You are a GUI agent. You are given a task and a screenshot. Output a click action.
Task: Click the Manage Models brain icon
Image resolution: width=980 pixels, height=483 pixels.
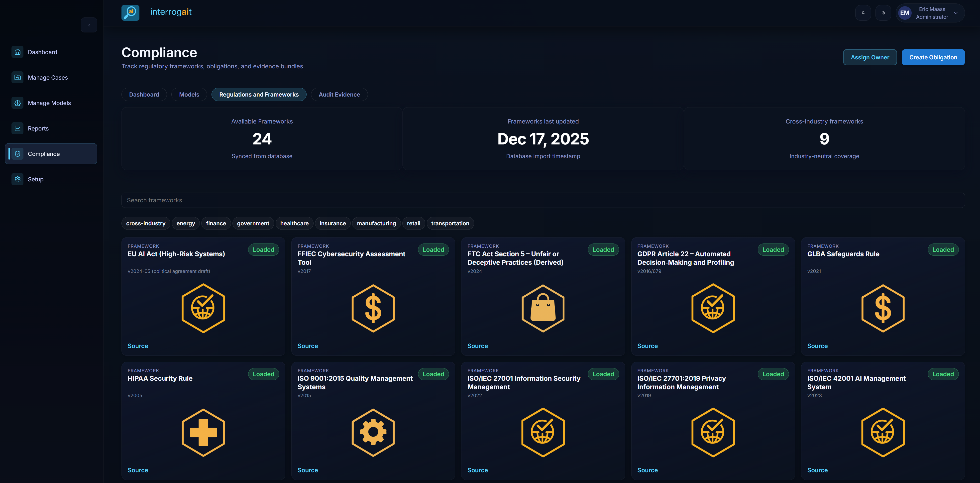point(17,103)
